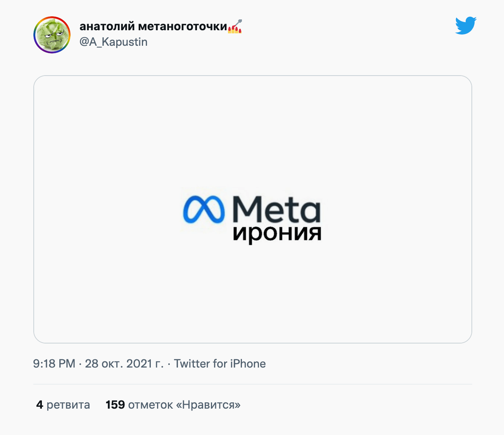
Task: Open the cabbage profile avatar
Action: point(52,35)
